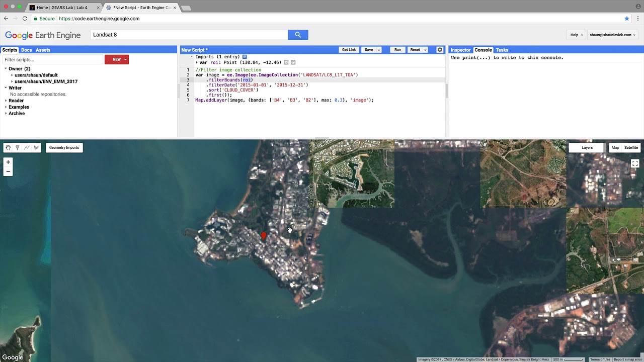Expand the users/shaun/default repository
Viewport: 644px width, 362px height.
(12, 75)
